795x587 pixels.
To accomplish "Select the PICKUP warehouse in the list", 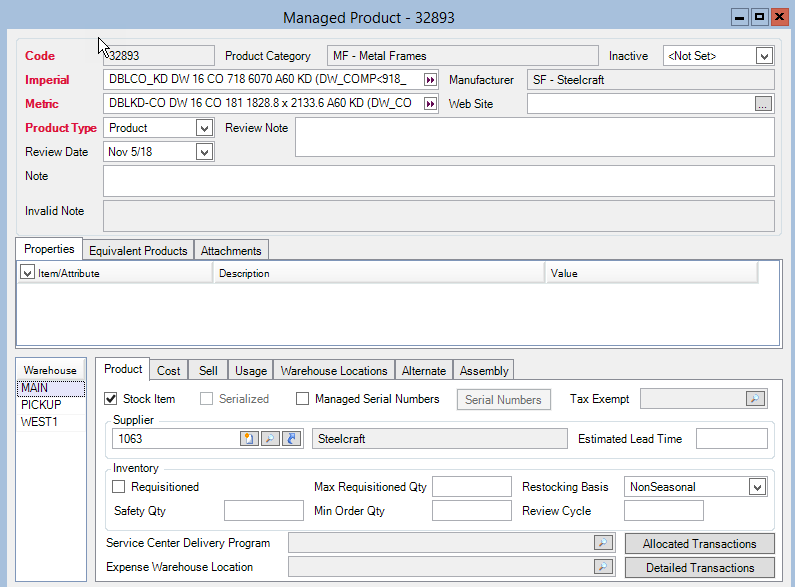I will click(x=41, y=405).
